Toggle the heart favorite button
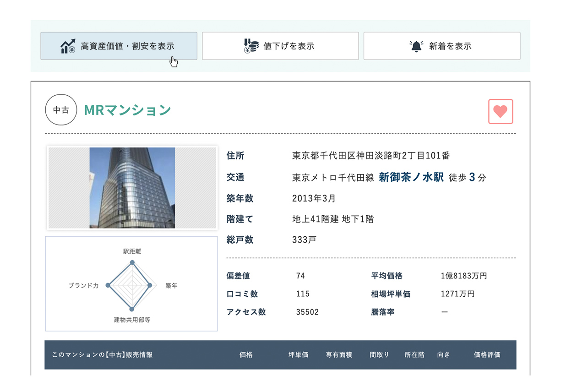The width and height of the screenshot is (561, 392). pos(501,111)
